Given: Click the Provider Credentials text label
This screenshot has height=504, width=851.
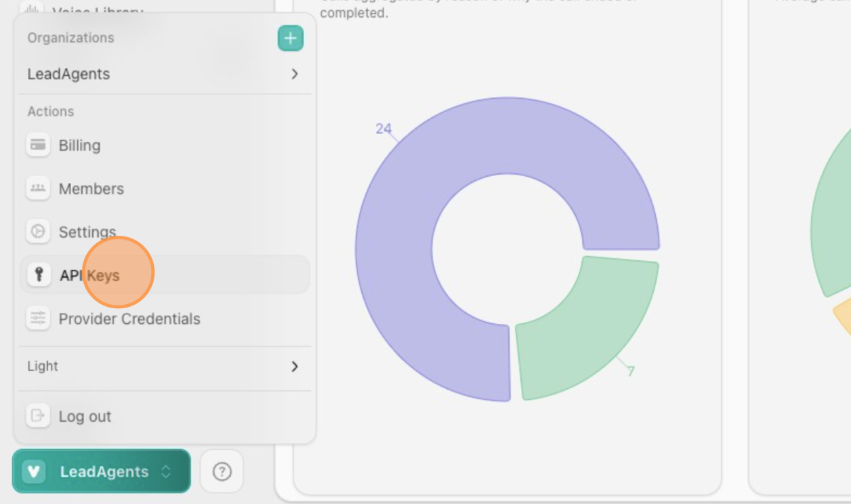Looking at the screenshot, I should (x=129, y=319).
